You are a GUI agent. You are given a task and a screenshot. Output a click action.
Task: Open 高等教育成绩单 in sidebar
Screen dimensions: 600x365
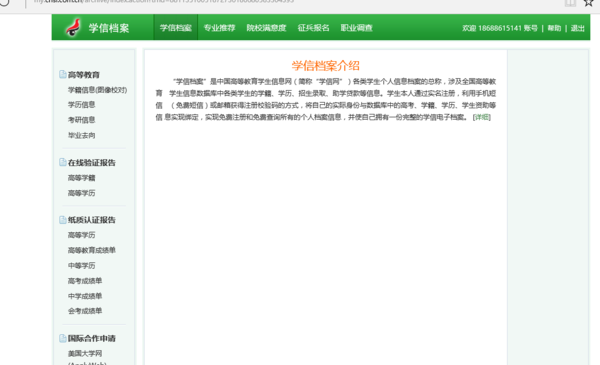92,250
